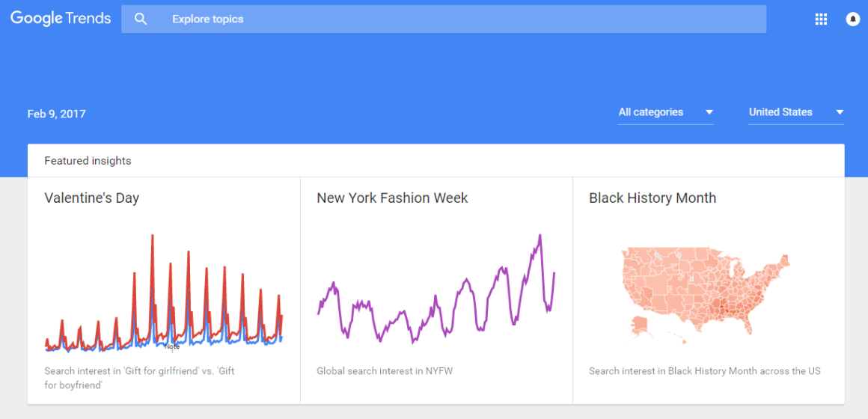Screen dimensions: 868x419
Task: Open the Black History Month title
Action: click(652, 198)
